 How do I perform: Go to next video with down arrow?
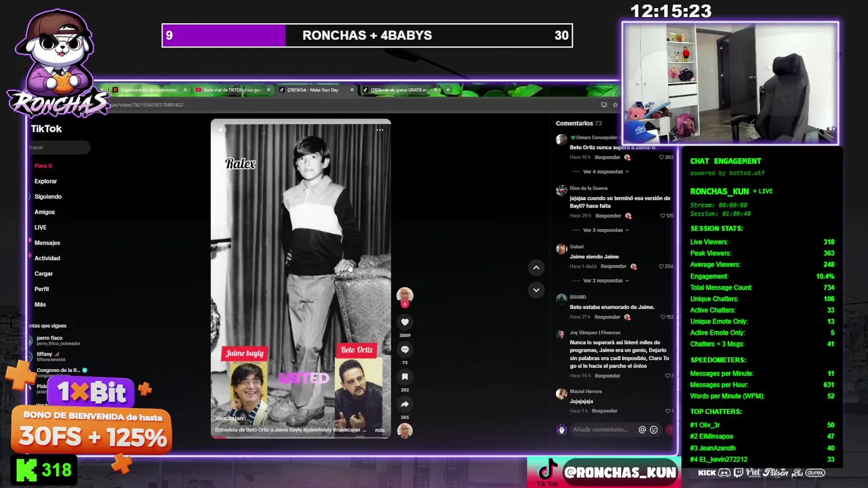(536, 290)
